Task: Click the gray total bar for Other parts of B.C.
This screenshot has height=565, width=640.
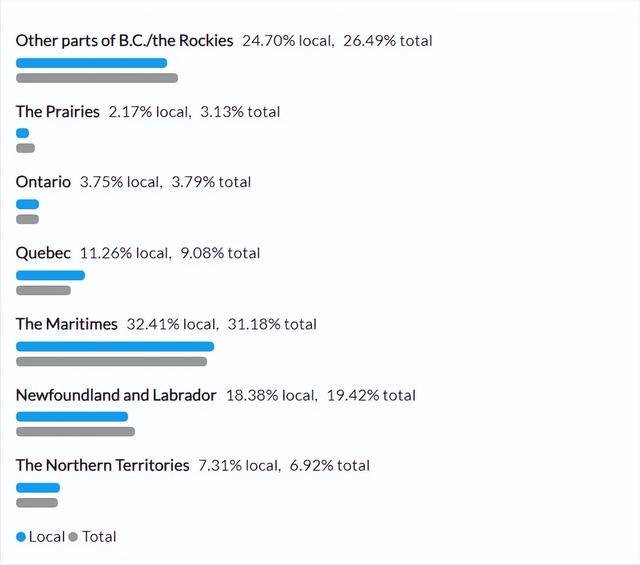Action: [97, 78]
